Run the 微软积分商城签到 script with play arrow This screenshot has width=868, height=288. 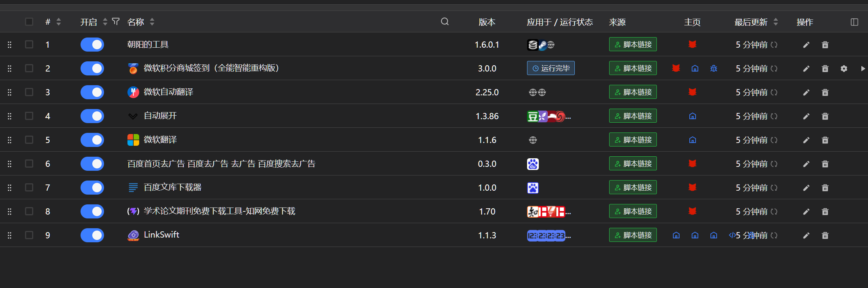(863, 69)
